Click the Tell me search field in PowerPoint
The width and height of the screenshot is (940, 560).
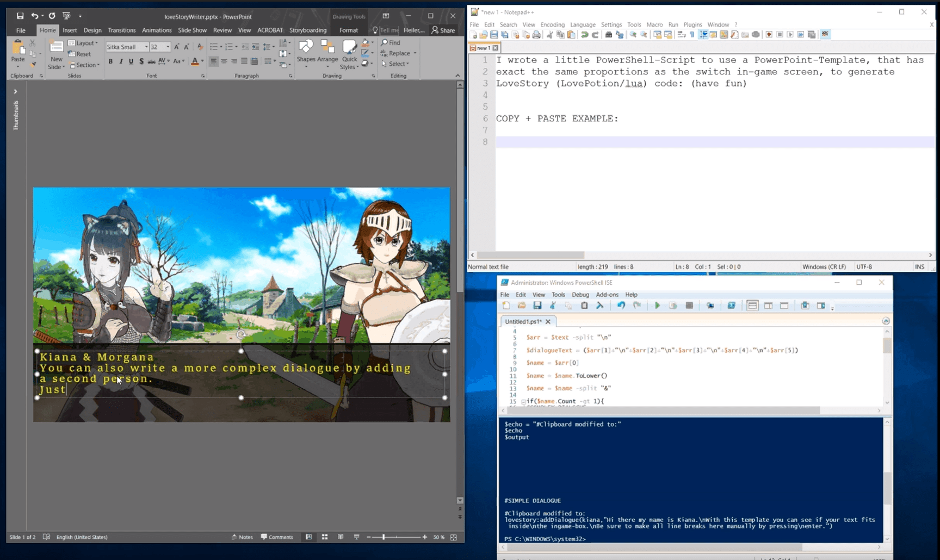point(388,30)
